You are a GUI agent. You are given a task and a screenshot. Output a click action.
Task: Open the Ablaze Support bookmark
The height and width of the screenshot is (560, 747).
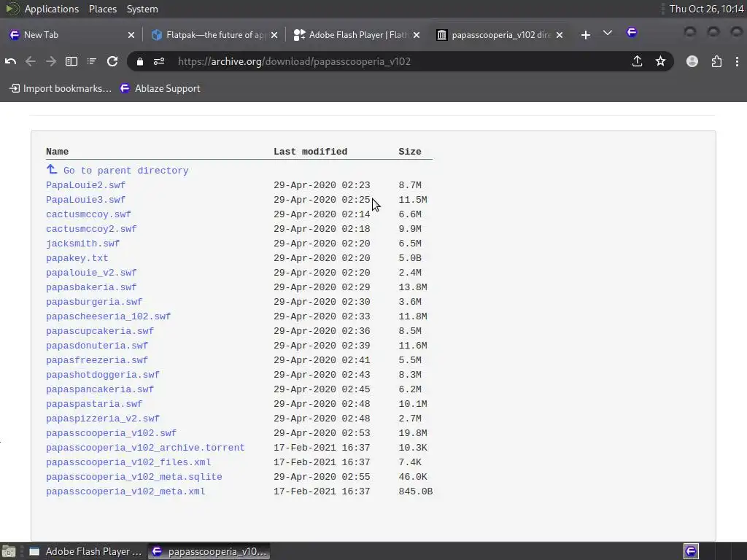pyautogui.click(x=160, y=88)
